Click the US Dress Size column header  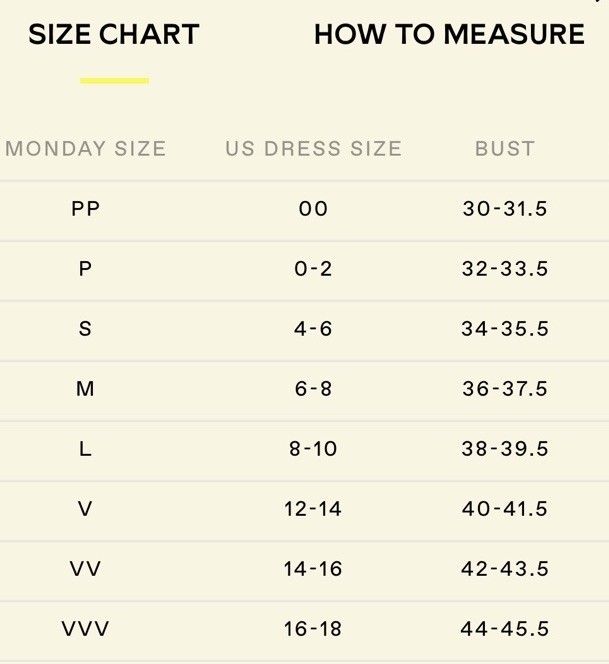point(313,149)
